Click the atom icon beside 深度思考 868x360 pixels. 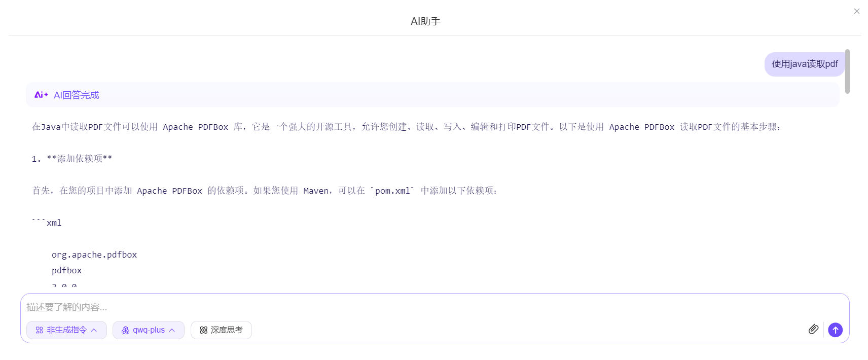click(203, 330)
